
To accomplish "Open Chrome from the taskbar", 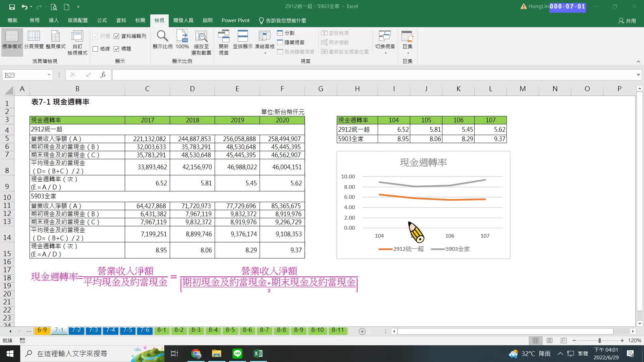I will pos(196,354).
